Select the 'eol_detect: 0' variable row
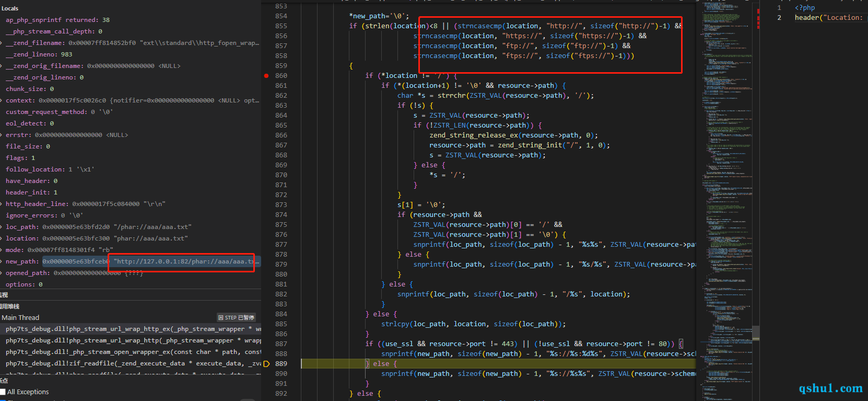This screenshot has height=401, width=868. (x=131, y=123)
